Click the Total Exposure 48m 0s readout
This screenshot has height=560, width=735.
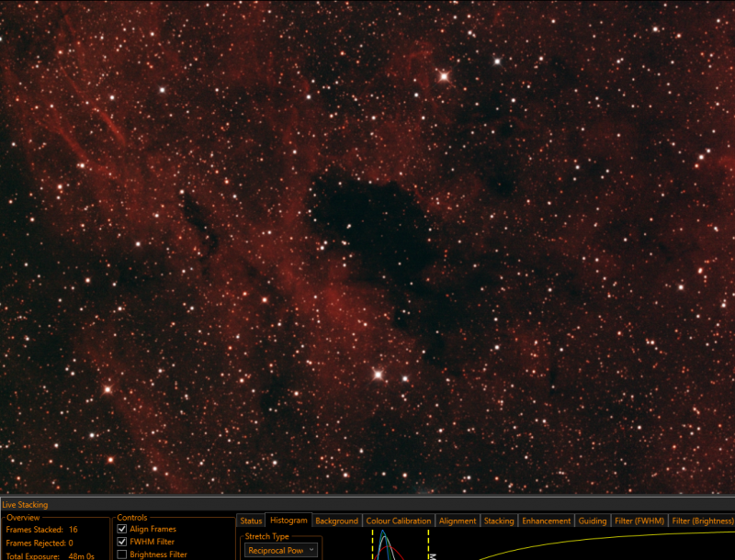click(x=51, y=556)
